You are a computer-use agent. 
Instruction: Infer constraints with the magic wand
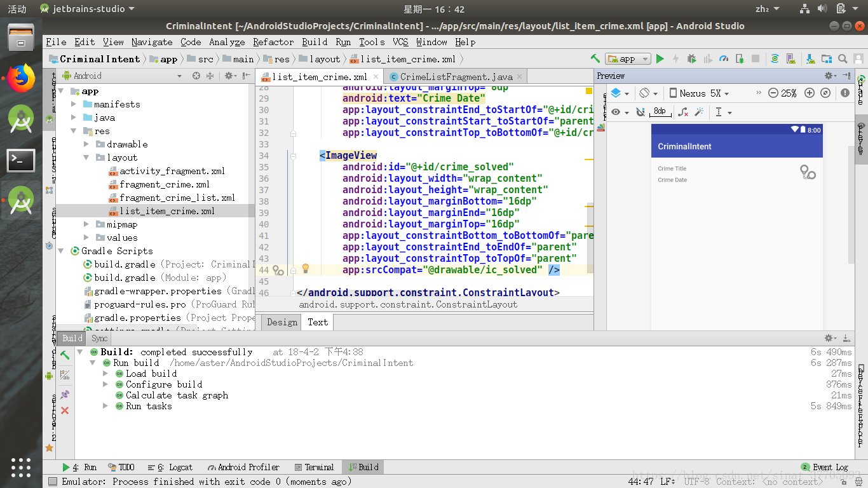click(699, 112)
